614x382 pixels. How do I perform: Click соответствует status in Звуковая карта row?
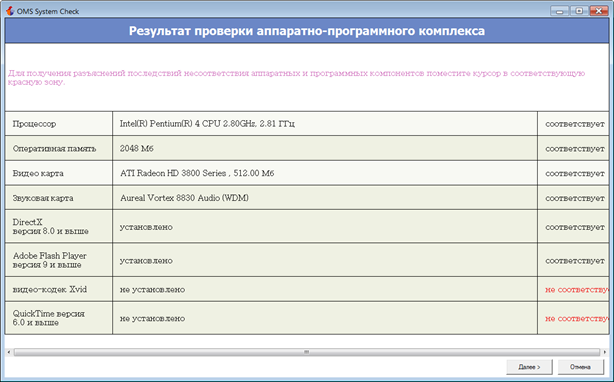coord(575,198)
